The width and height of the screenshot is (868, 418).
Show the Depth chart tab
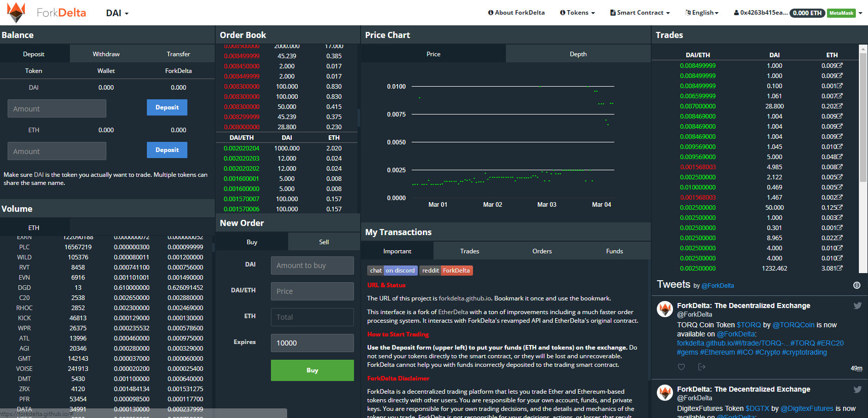(578, 54)
